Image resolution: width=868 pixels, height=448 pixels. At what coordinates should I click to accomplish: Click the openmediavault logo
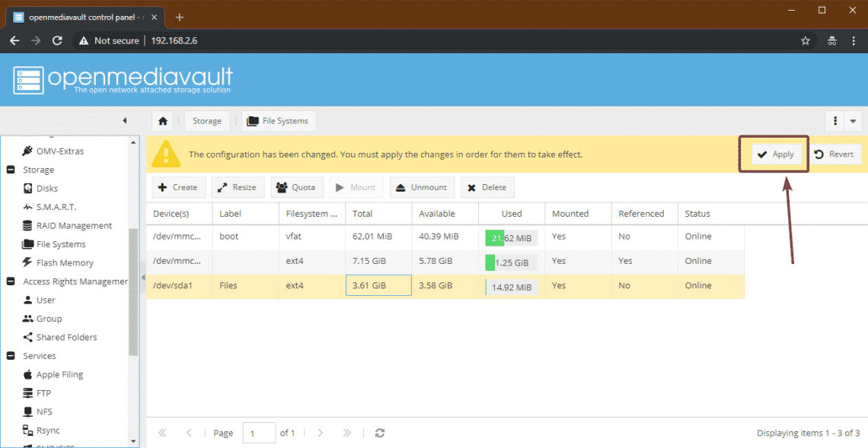[123, 80]
